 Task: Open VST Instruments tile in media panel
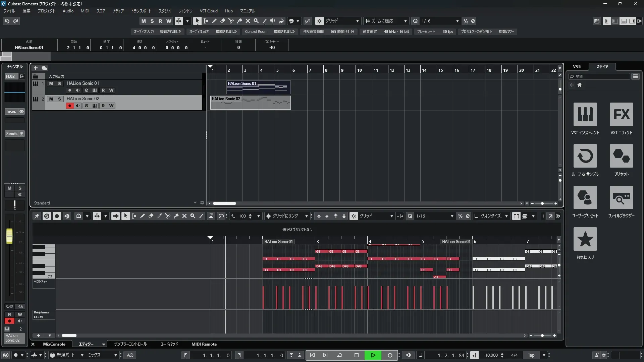pyautogui.click(x=585, y=114)
